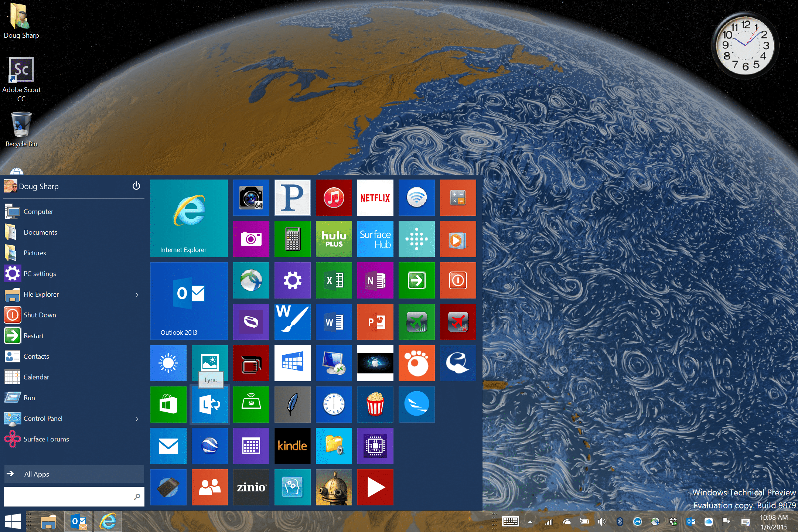
Task: Open the touch keyboard from the taskbar
Action: [x=511, y=522]
